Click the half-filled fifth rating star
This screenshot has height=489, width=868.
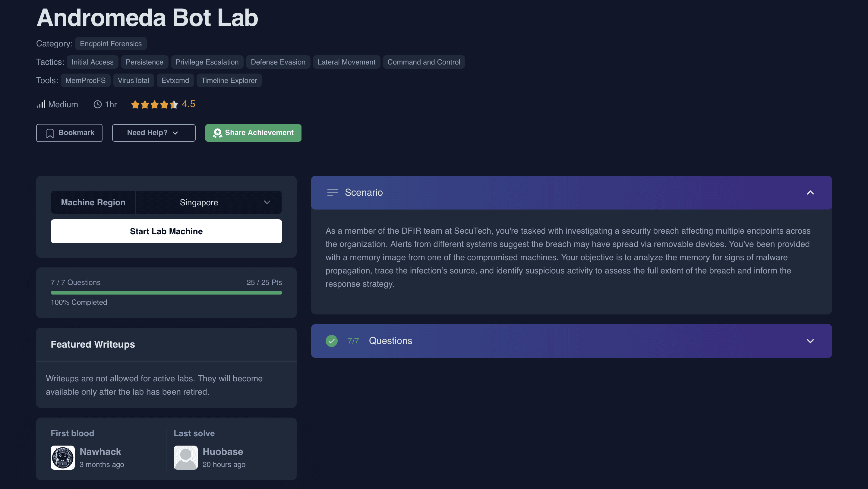click(174, 105)
